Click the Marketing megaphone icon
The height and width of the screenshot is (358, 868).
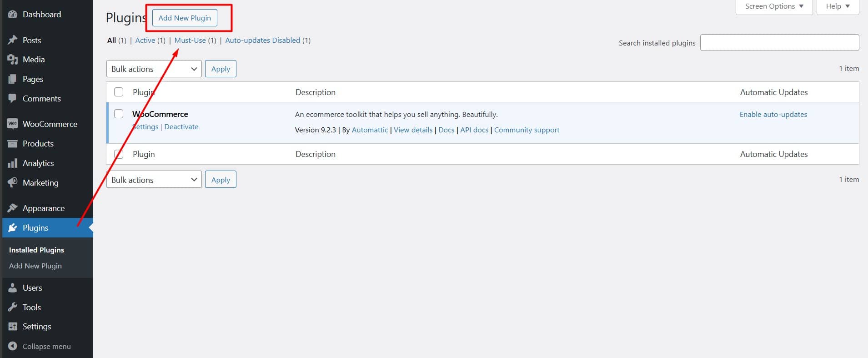(x=13, y=182)
